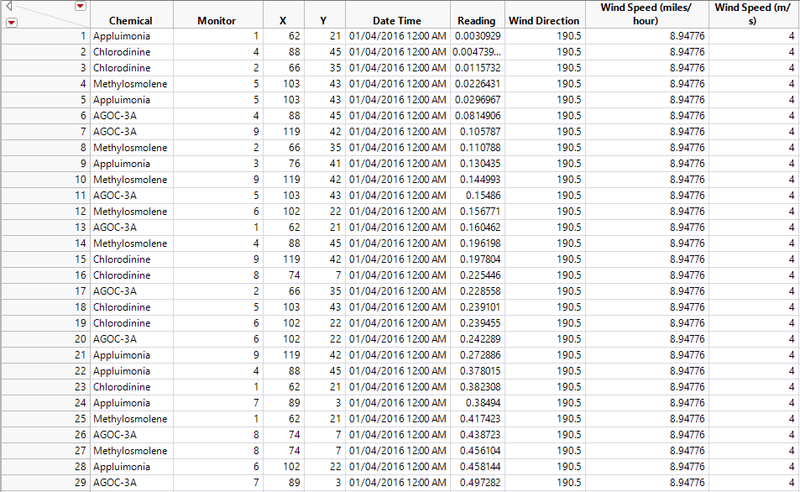Click Reading value 0.105787

coord(480,132)
